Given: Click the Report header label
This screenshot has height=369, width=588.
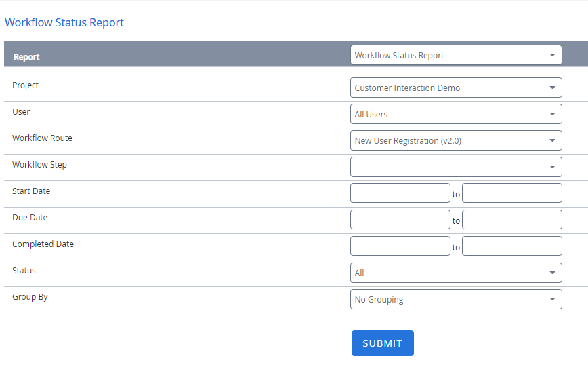Looking at the screenshot, I should click(x=26, y=57).
